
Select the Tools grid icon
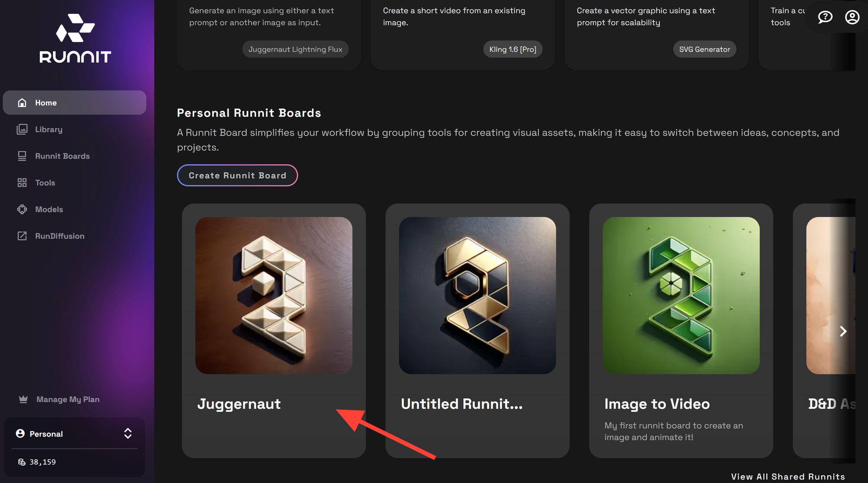[22, 183]
